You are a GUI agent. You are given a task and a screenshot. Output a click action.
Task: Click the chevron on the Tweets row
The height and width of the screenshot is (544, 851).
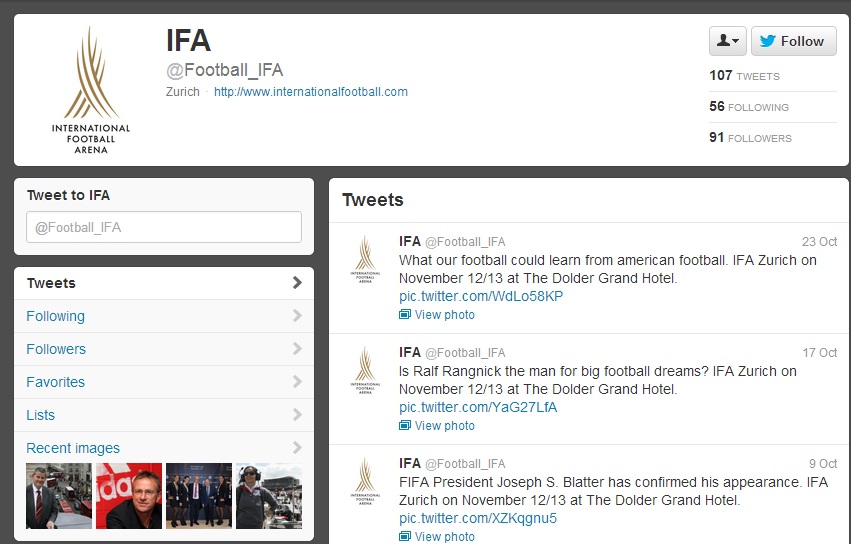[297, 282]
